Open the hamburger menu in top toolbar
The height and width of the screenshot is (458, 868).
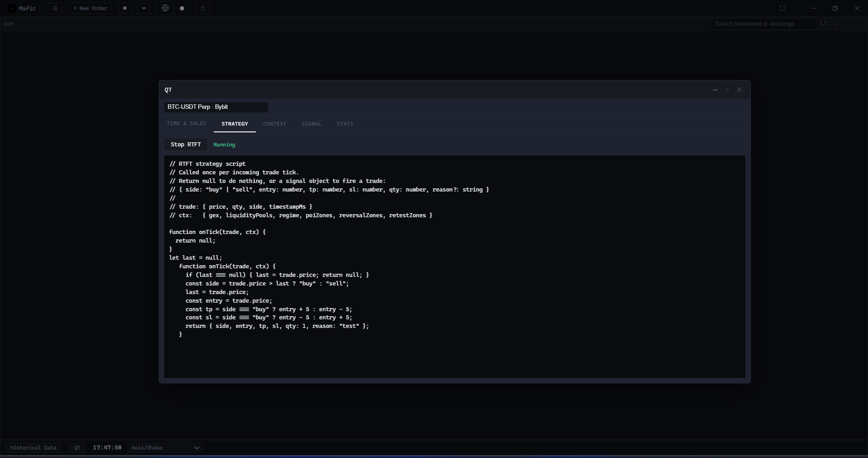(55, 9)
